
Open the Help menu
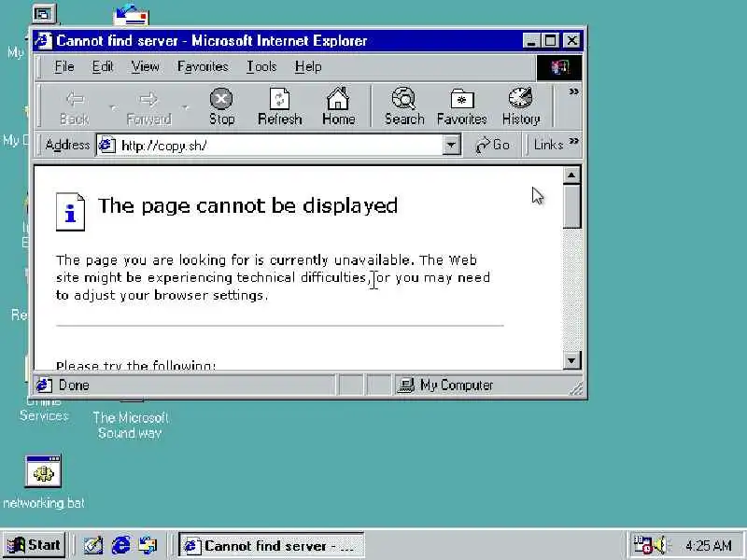(308, 66)
